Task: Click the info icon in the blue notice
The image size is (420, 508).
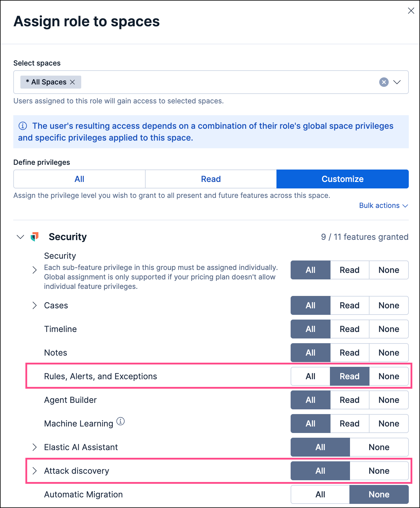Action: [x=23, y=126]
